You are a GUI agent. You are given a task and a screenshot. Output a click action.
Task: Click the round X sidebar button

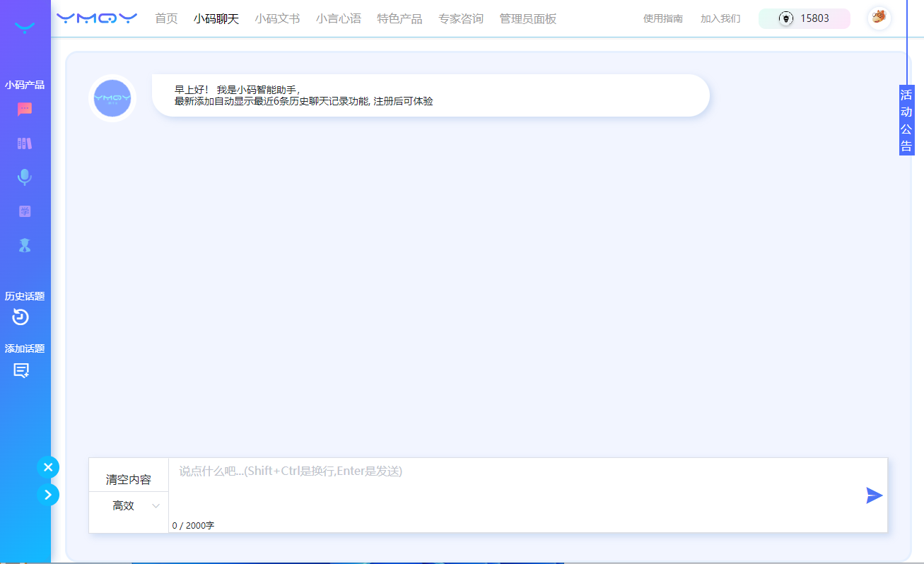coord(48,467)
